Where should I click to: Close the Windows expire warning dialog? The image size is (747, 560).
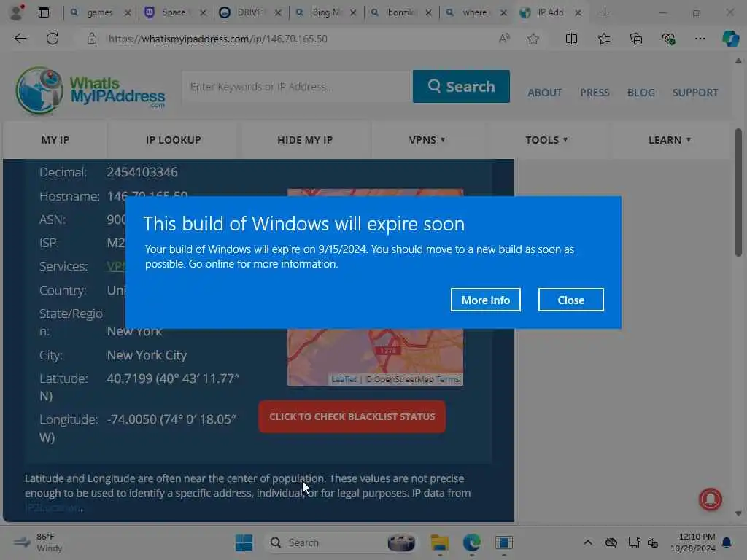tap(570, 300)
